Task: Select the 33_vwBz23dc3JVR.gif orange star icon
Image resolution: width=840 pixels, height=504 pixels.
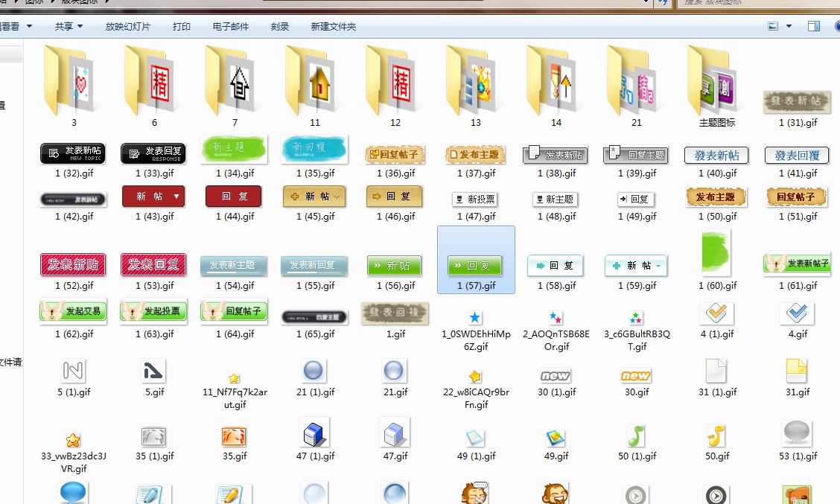Action: click(73, 440)
